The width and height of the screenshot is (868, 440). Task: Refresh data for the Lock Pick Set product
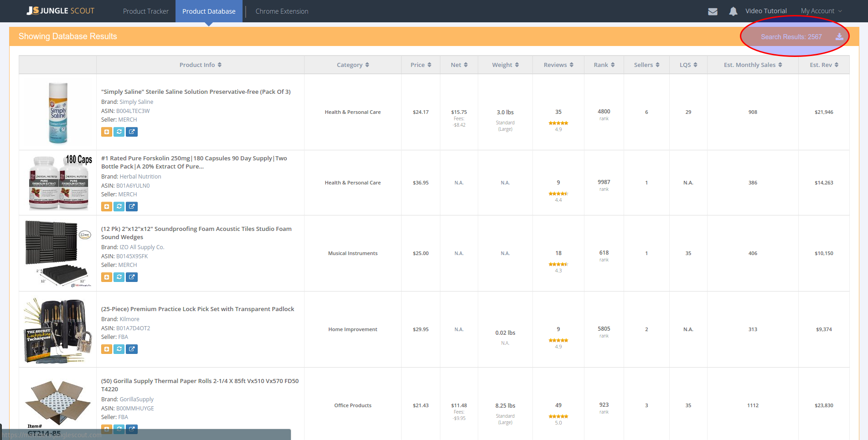pos(119,349)
